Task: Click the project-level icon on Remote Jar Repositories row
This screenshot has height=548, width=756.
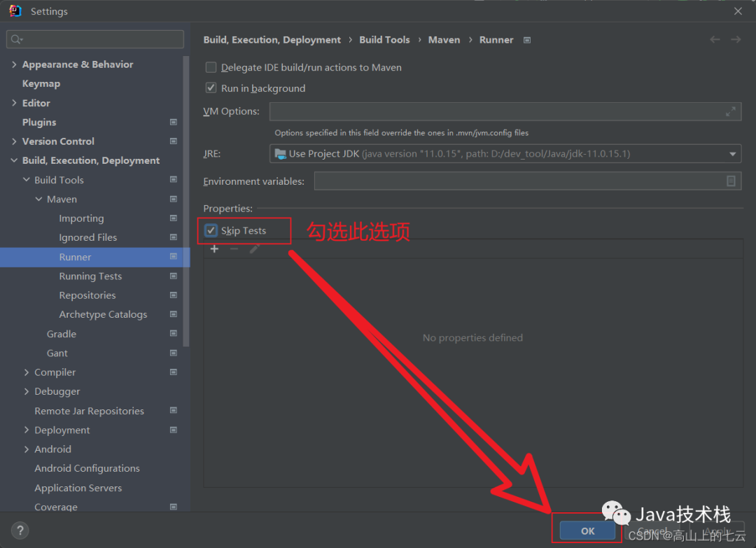Action: pos(174,411)
